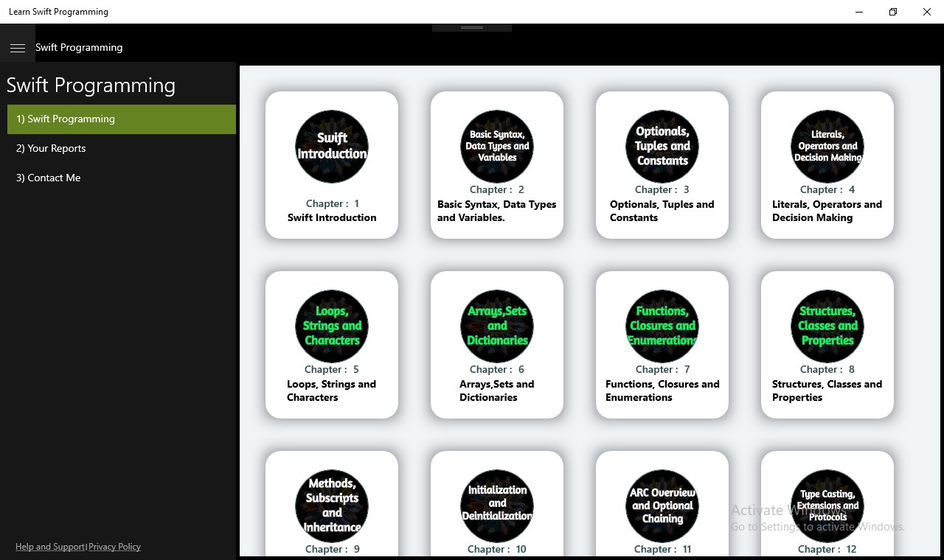The image size is (944, 560).
Task: Click the 'Loops, Strings and Characters' title under Chapter 5
Action: point(332,391)
